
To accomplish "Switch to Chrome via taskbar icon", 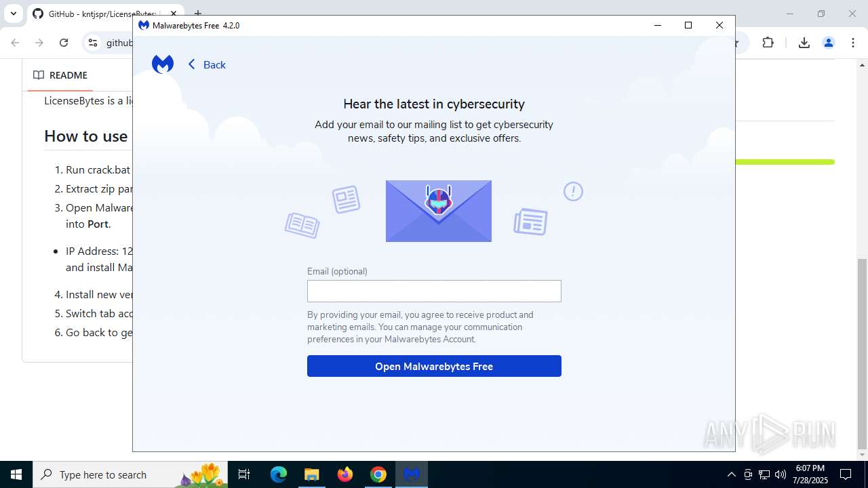I will pyautogui.click(x=378, y=474).
